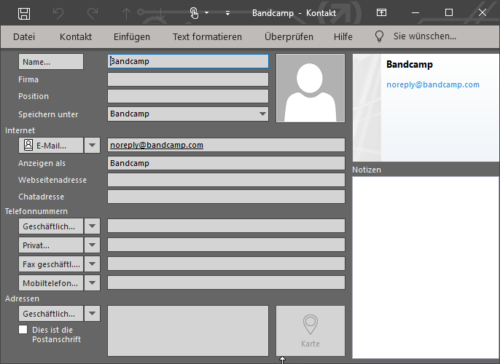This screenshot has height=364, width=500.
Task: Customize the Quick Access Toolbar
Action: click(228, 13)
